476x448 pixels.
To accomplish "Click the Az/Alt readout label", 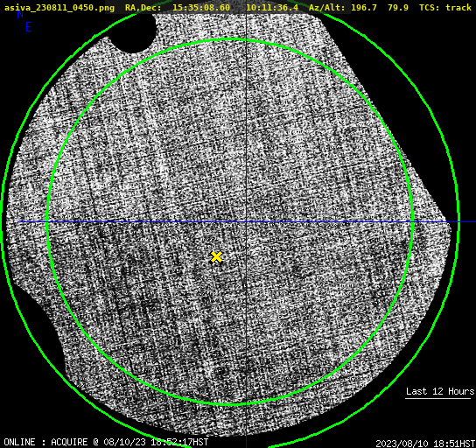I will 327,7.
